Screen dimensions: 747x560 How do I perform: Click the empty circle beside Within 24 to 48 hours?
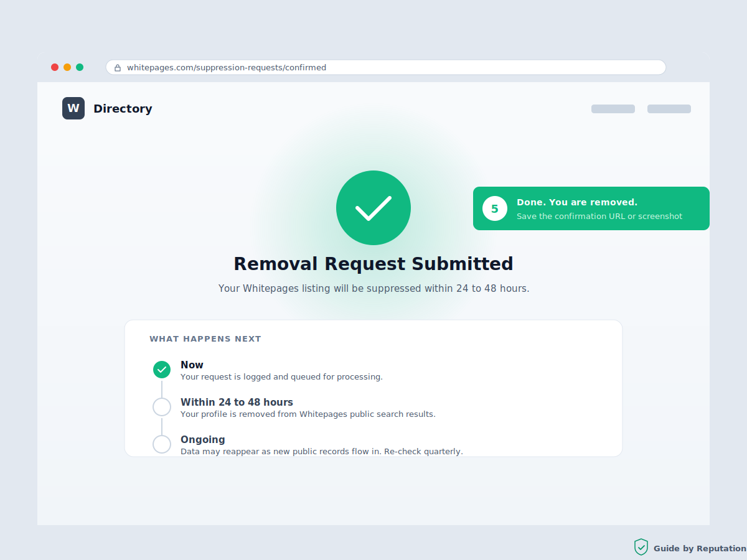[162, 407]
